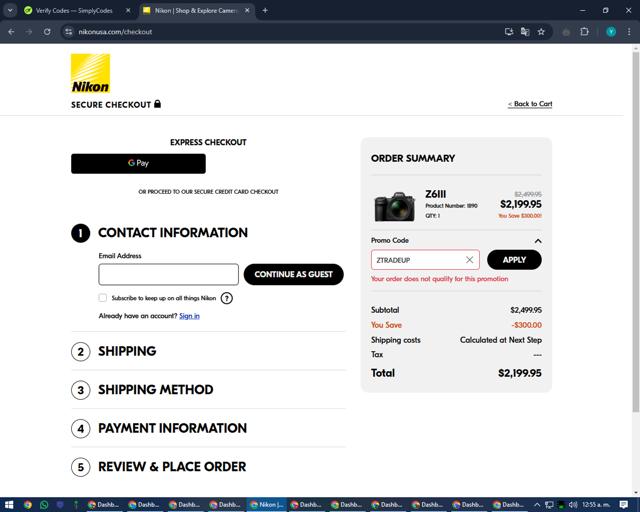Focus the Email Address field

point(169,274)
